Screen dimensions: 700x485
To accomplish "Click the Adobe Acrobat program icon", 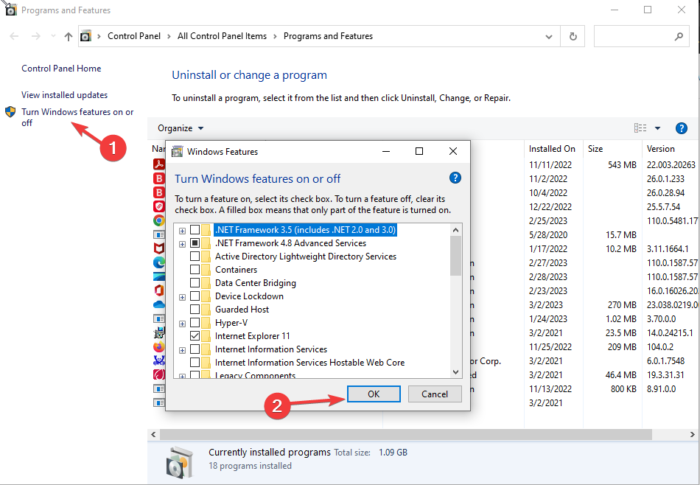I will pyautogui.click(x=159, y=164).
